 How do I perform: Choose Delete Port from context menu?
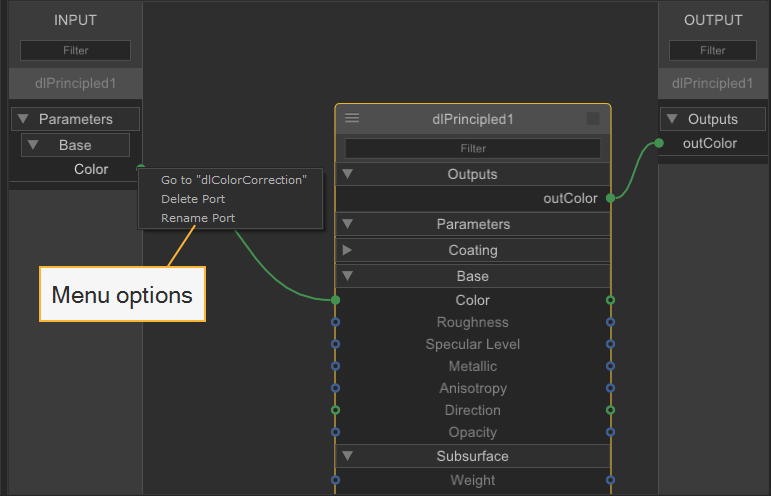click(193, 199)
